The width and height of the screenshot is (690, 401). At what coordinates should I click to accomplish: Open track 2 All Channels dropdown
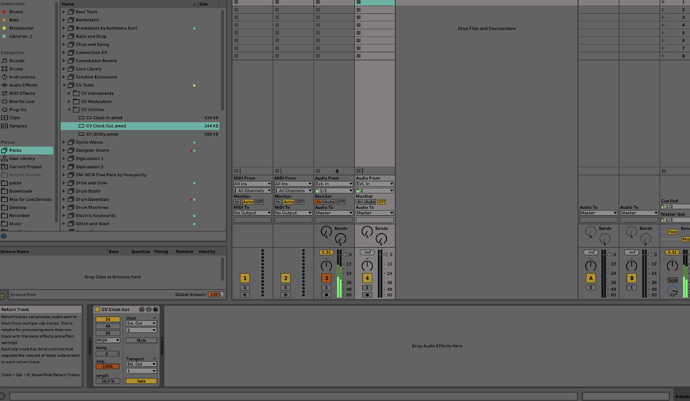click(x=293, y=191)
